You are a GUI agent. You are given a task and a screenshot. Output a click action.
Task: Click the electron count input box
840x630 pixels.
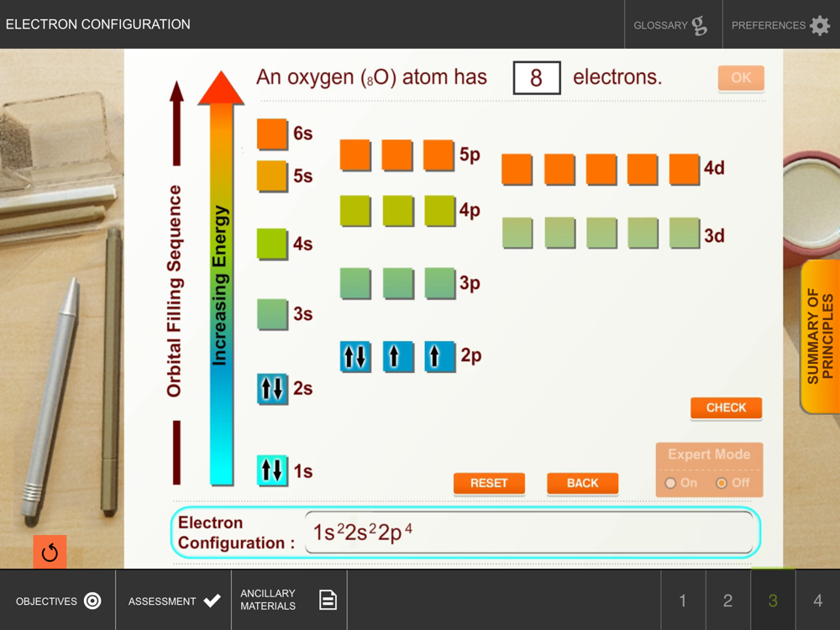(x=537, y=78)
